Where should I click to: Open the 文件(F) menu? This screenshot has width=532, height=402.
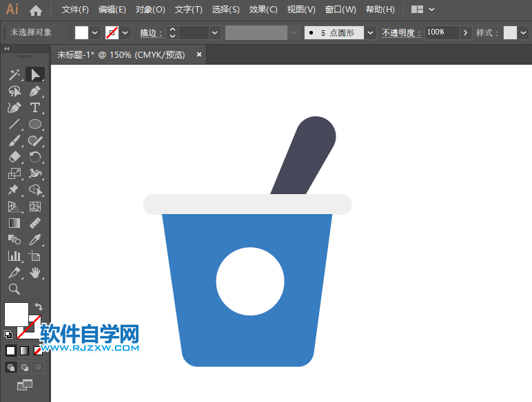pyautogui.click(x=75, y=10)
